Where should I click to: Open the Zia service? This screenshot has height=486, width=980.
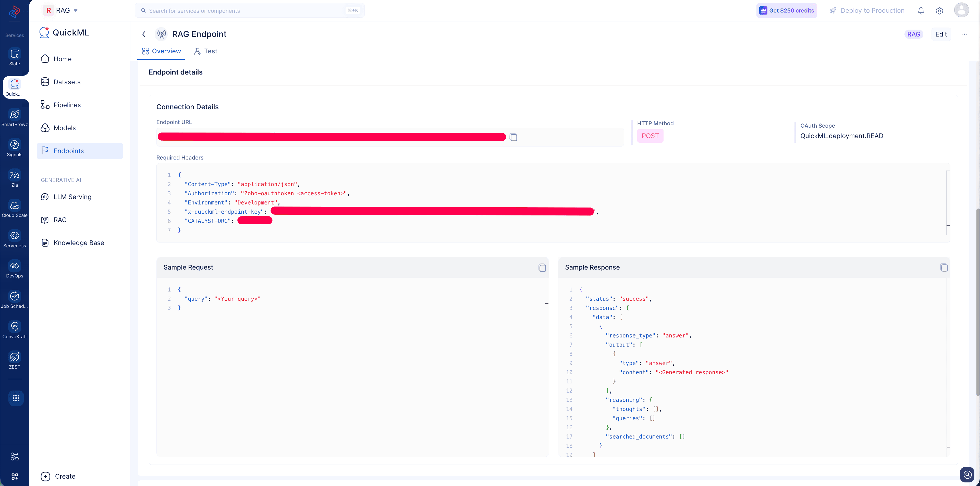(15, 178)
